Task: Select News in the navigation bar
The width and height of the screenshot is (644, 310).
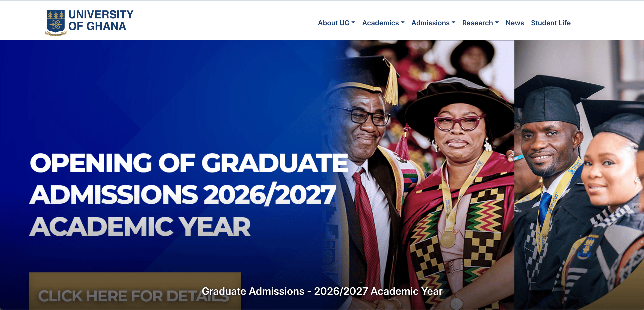Action: pos(515,23)
